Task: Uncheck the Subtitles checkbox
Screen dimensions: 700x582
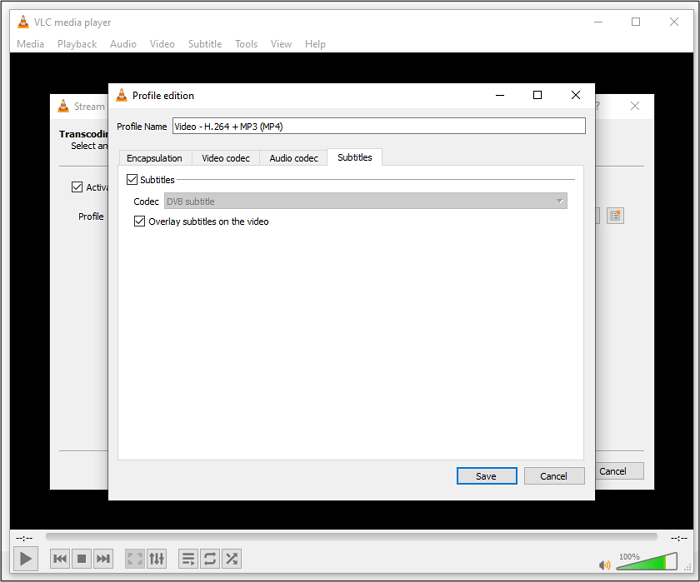Action: coord(132,180)
